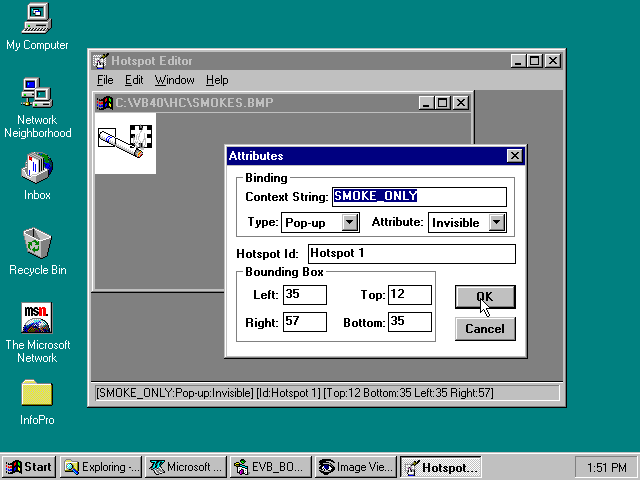This screenshot has height=480, width=640.
Task: Click the cigarette image thumbnail
Action: point(125,143)
